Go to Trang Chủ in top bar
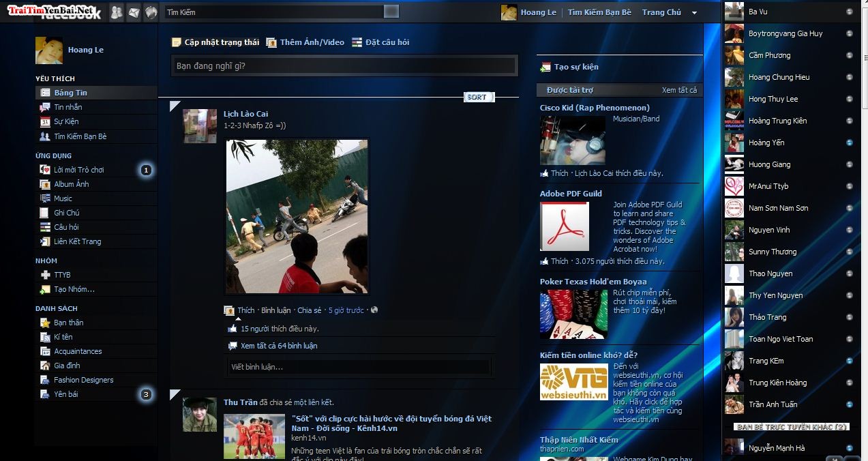The height and width of the screenshot is (461, 868). (661, 12)
